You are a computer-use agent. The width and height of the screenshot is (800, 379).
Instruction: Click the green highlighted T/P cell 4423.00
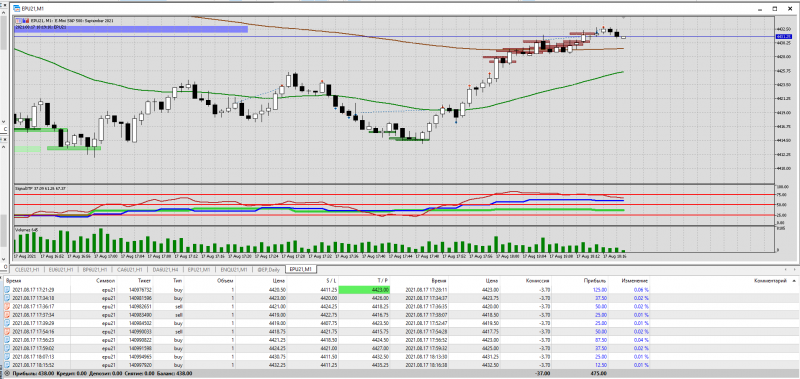click(x=364, y=290)
